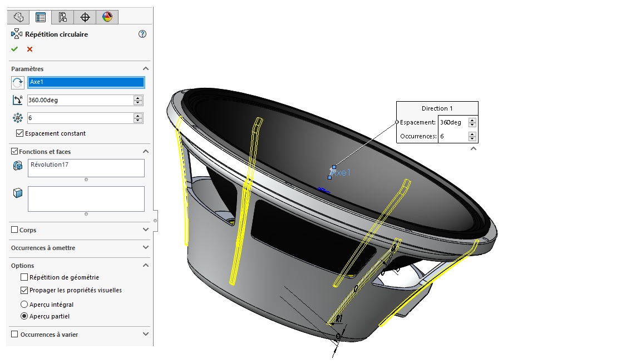The image size is (641, 364).
Task: Expand the Occurrences à varier section
Action: click(x=146, y=335)
